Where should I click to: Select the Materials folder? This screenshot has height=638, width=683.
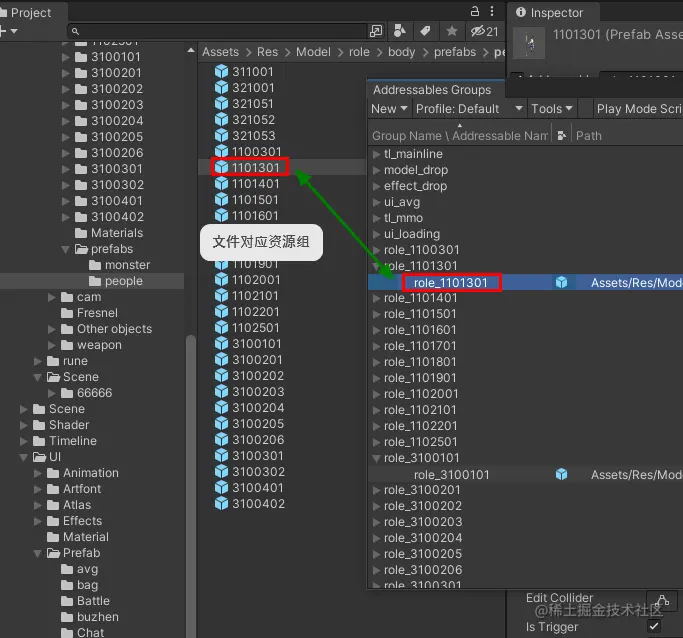coord(108,233)
